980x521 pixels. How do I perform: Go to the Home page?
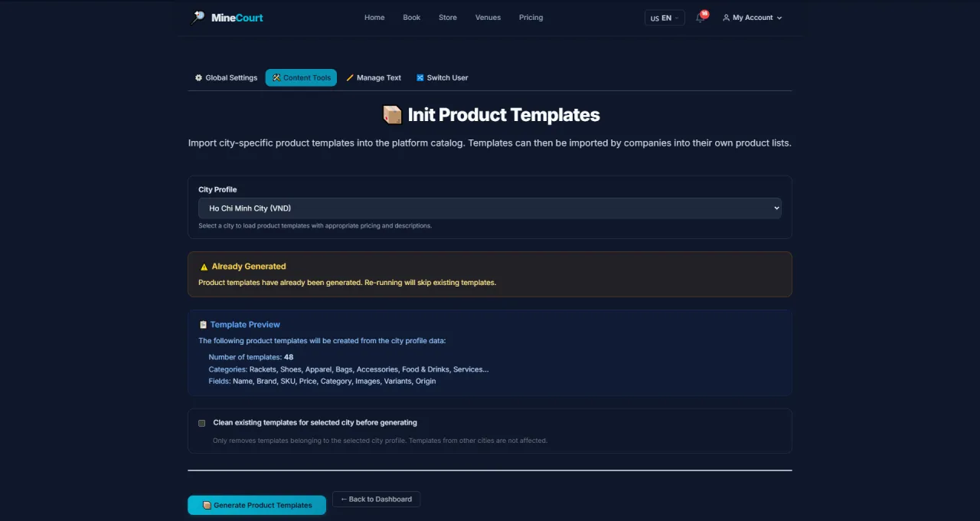pos(374,18)
